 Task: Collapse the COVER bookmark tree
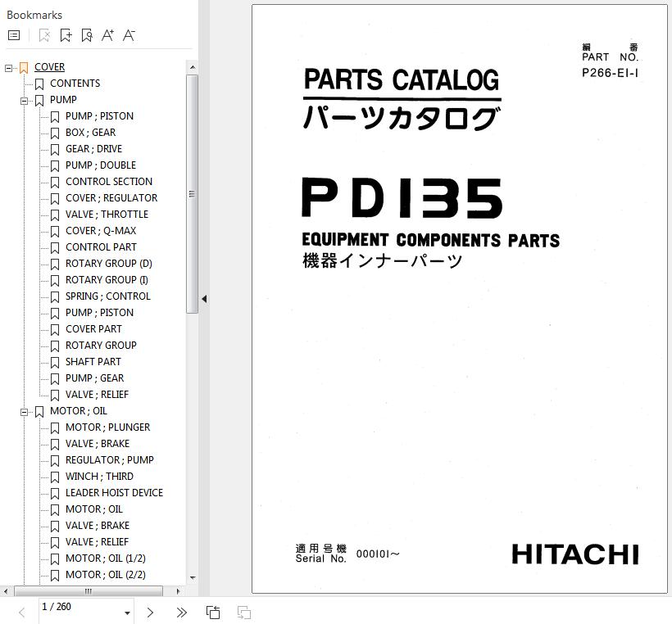click(8, 68)
